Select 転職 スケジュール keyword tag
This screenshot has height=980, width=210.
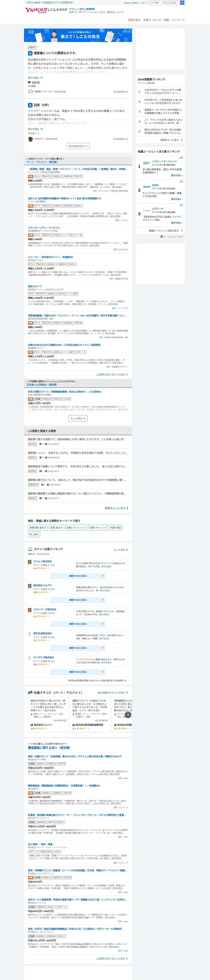pos(76,528)
